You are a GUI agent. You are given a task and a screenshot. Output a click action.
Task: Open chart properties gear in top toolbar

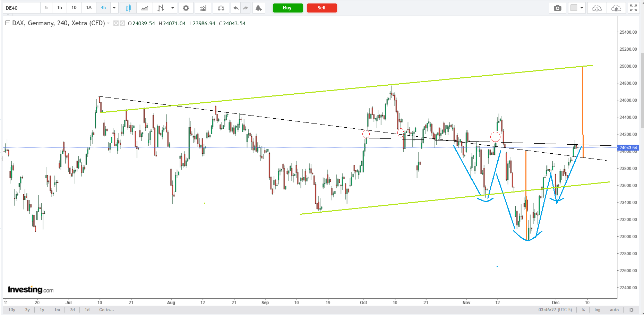[186, 8]
